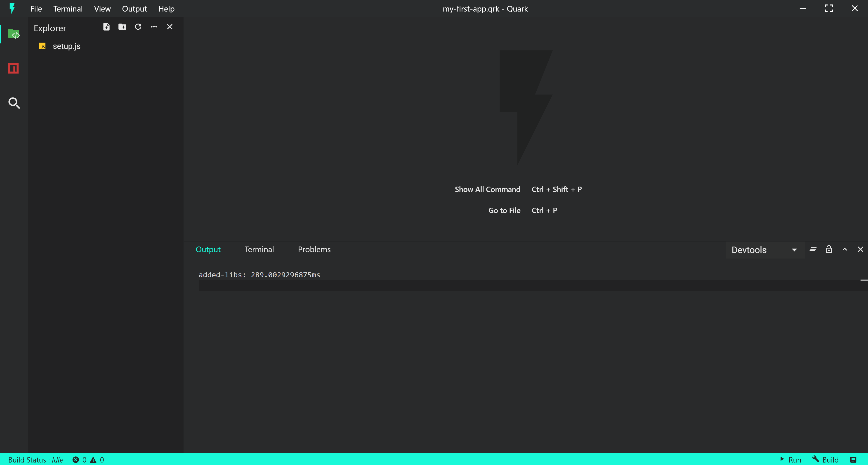Click the errors count indicator
Screen dimensions: 868x465
click(80, 460)
